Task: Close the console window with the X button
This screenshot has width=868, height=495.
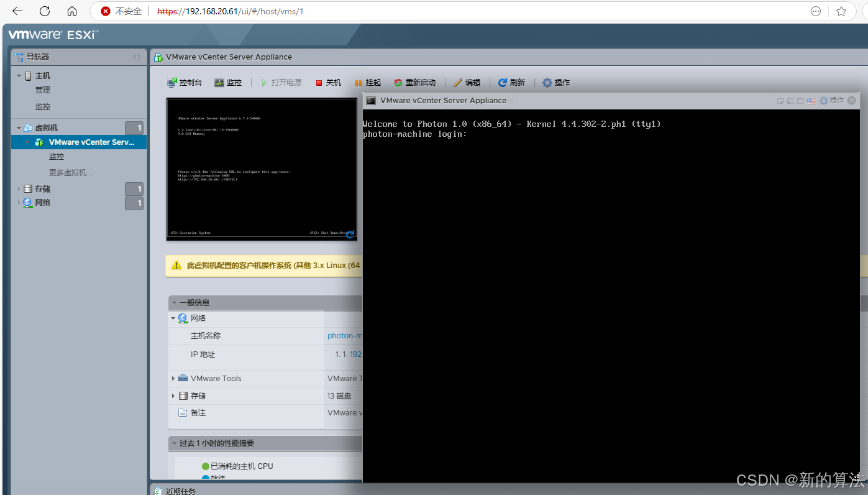Action: pyautogui.click(x=852, y=101)
